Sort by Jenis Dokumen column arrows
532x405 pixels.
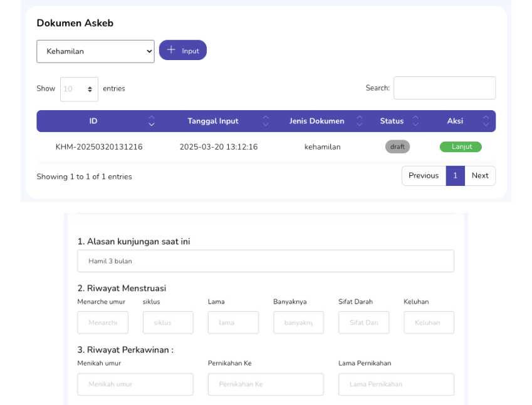click(x=360, y=121)
